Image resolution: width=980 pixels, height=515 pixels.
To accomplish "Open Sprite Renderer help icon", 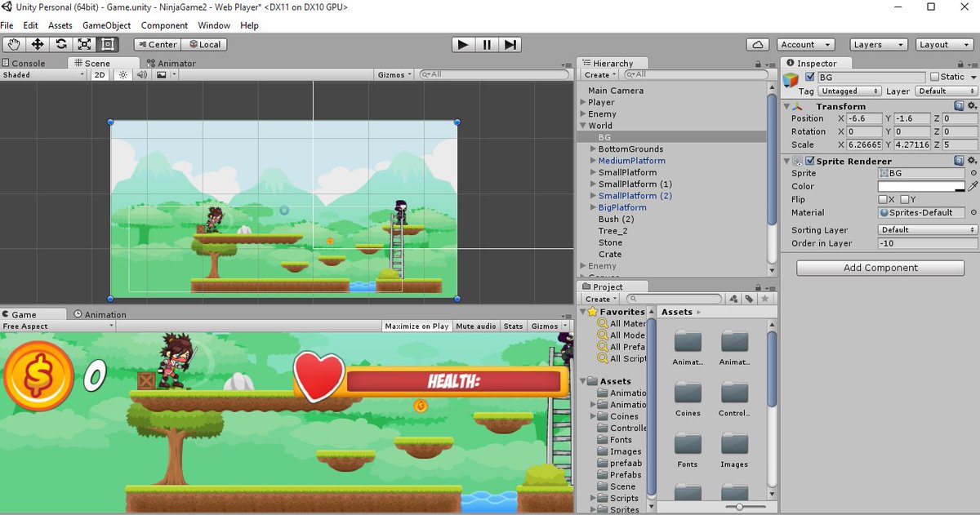I will tap(959, 161).
